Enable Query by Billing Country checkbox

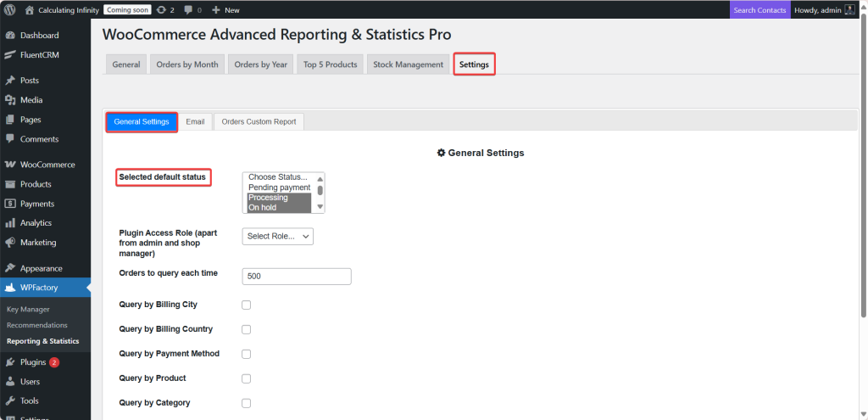tap(247, 329)
